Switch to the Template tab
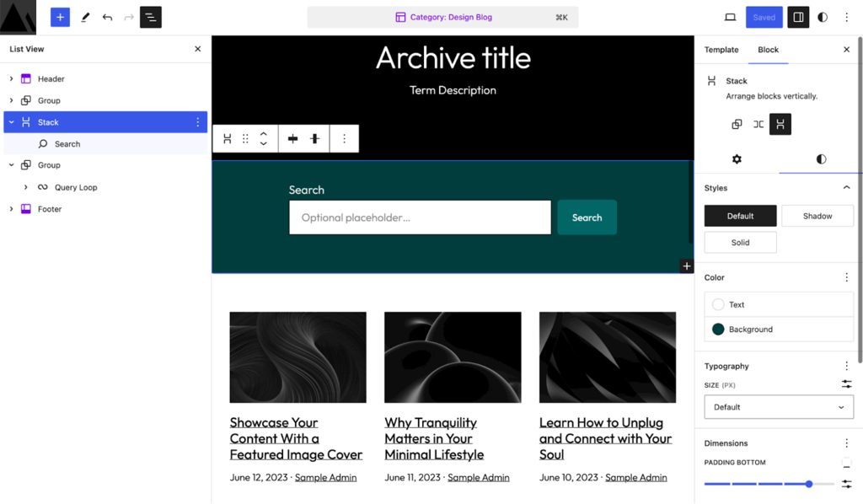The image size is (863, 504). [x=721, y=50]
